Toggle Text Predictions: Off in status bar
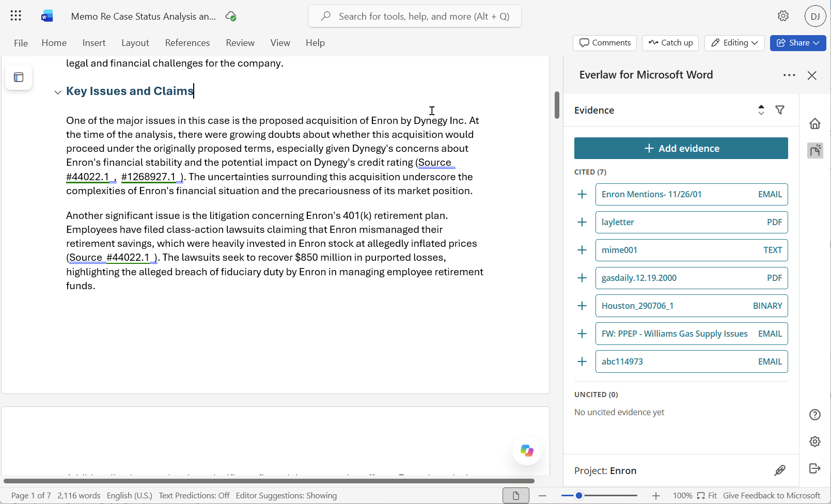 (x=194, y=496)
